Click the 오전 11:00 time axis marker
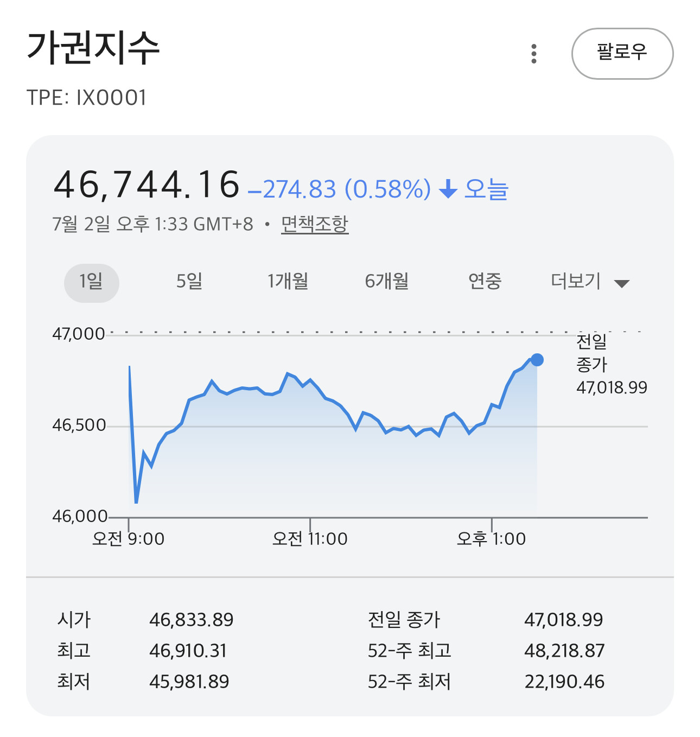 310,538
